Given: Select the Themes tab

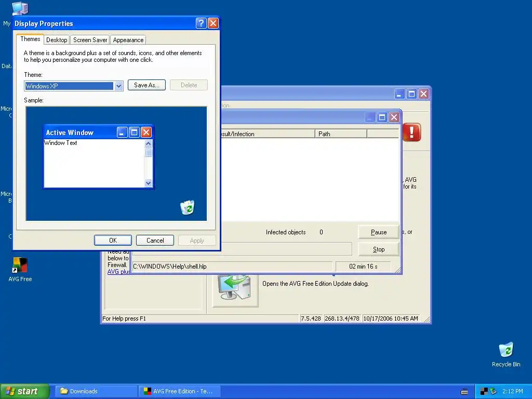Looking at the screenshot, I should [x=30, y=39].
